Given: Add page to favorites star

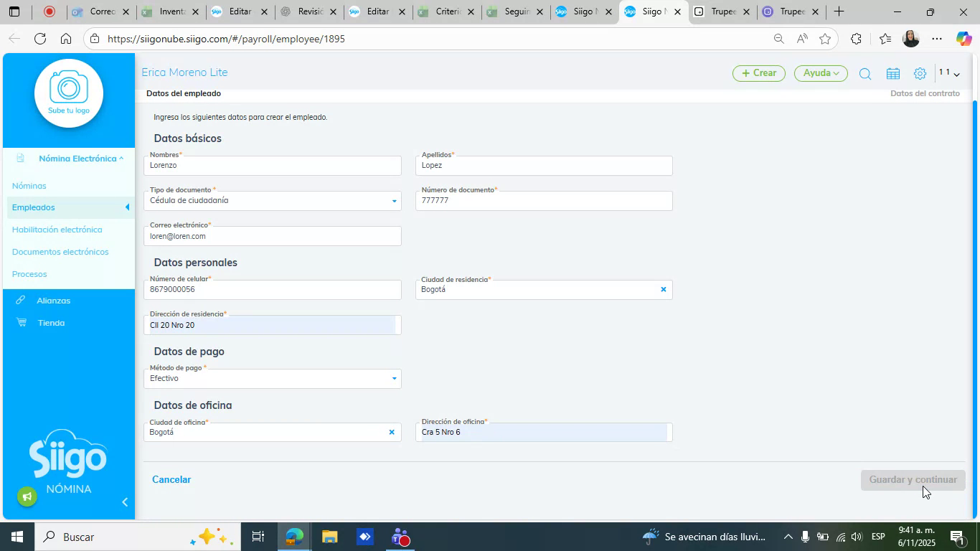Looking at the screenshot, I should click(825, 39).
